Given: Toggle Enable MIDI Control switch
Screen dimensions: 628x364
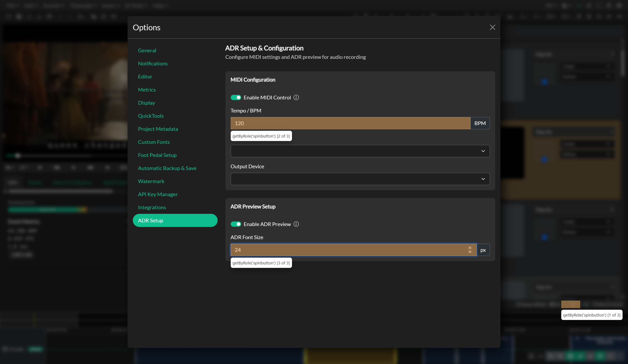Looking at the screenshot, I should click(x=235, y=97).
